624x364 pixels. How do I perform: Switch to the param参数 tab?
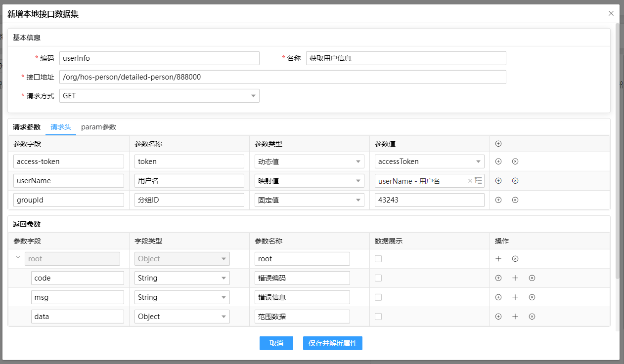(x=98, y=127)
